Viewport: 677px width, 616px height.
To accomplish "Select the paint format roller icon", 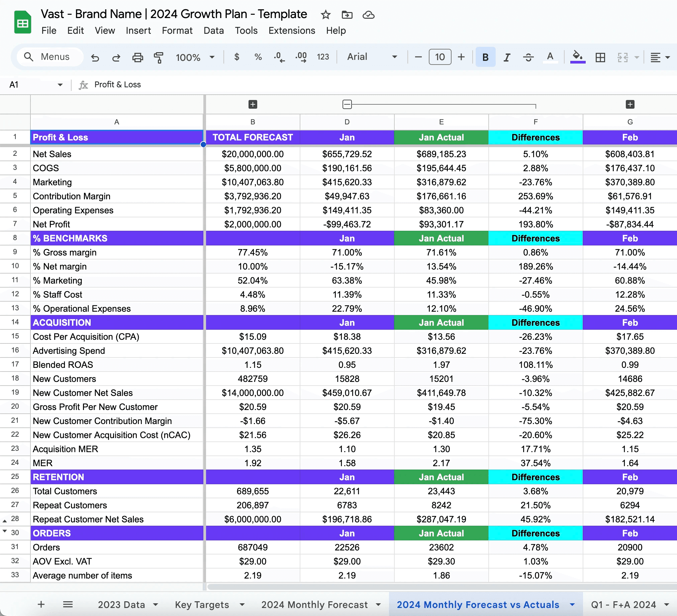I will click(x=158, y=58).
